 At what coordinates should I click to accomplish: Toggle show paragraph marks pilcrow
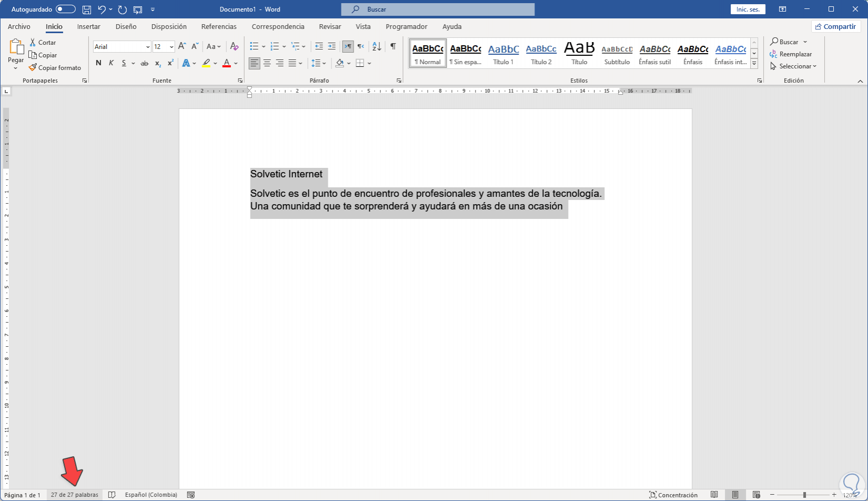click(393, 46)
